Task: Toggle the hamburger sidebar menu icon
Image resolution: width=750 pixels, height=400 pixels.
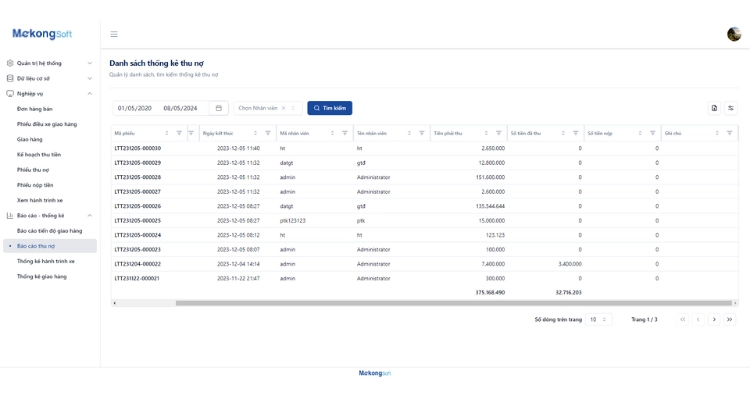Action: [x=114, y=34]
